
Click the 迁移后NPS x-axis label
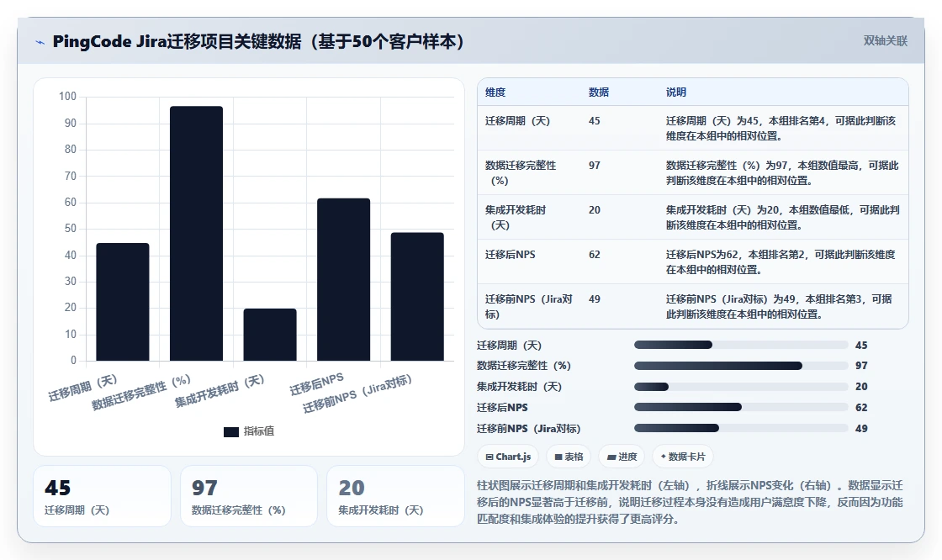[x=316, y=384]
